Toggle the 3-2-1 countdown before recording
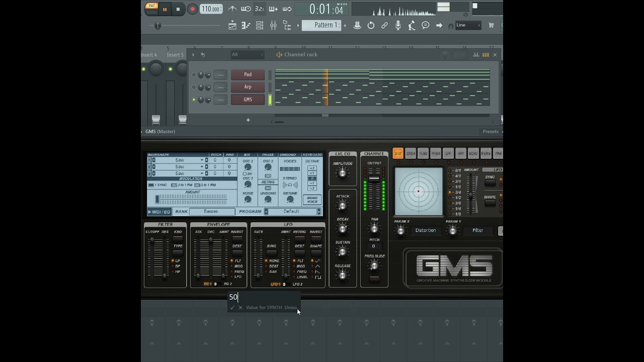The width and height of the screenshot is (644, 362). click(x=260, y=9)
